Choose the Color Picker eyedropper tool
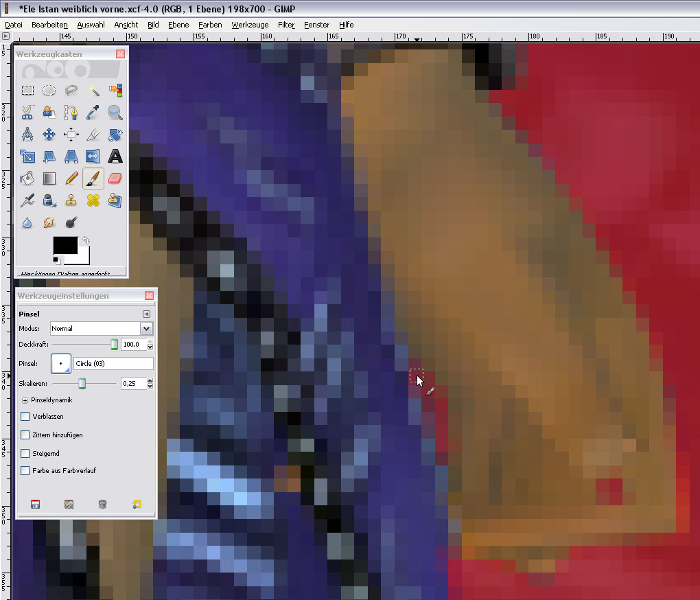 tap(93, 112)
